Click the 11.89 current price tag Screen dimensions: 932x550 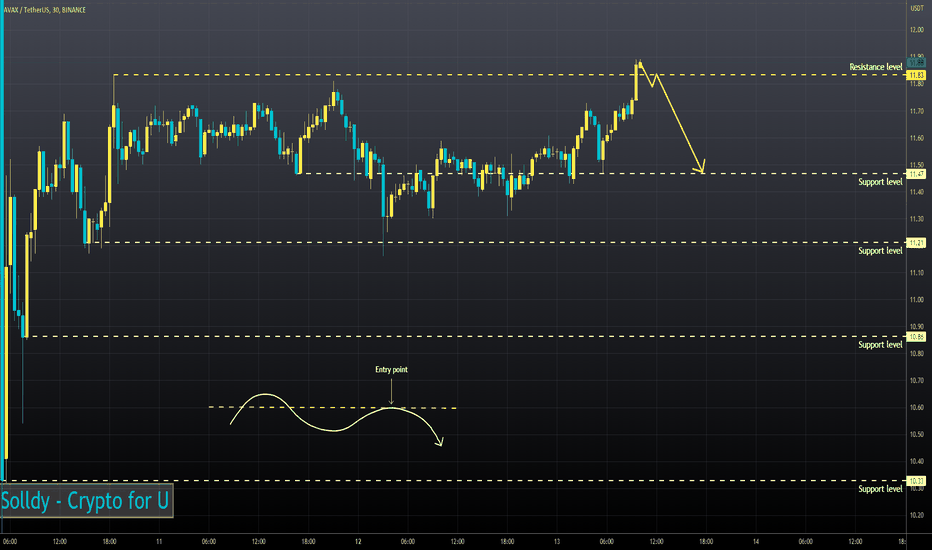point(916,62)
